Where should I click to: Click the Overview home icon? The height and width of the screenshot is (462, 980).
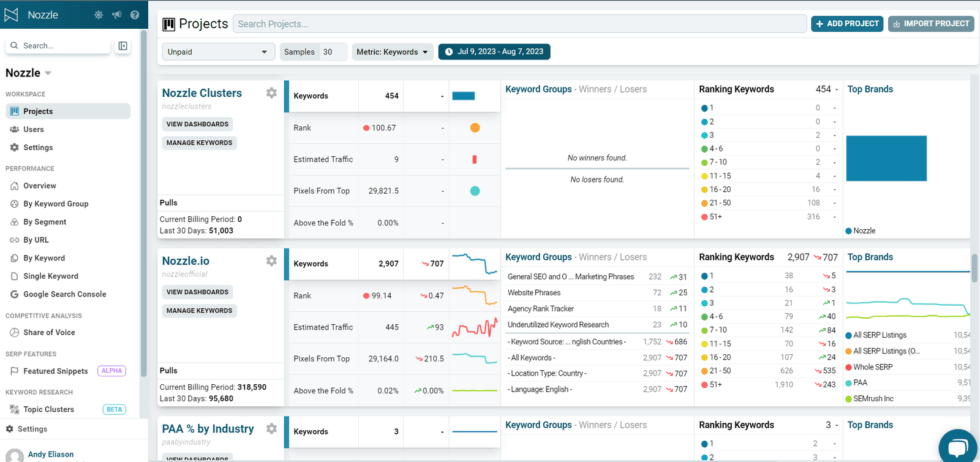(15, 186)
